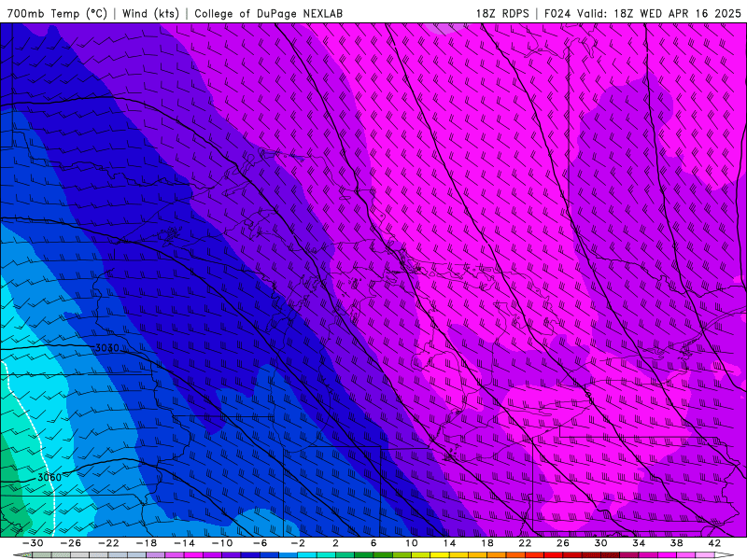Click the -2 colorbar tick label
This screenshot has width=747, height=560.
pyautogui.click(x=298, y=543)
